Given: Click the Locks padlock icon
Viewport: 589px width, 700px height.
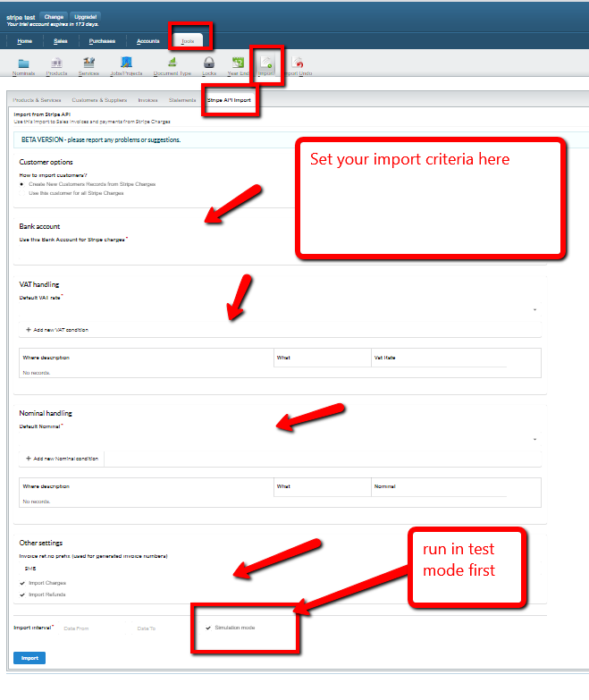Looking at the screenshot, I should [209, 63].
